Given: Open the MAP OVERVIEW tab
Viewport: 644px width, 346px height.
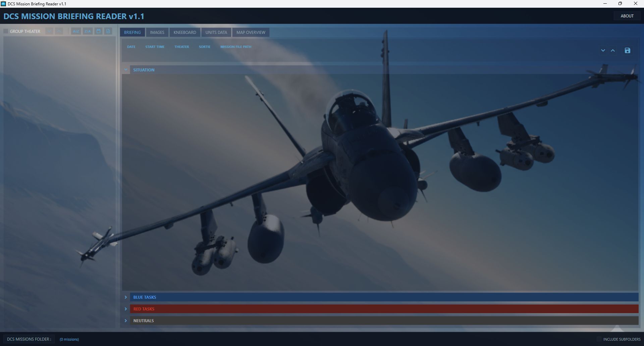Looking at the screenshot, I should tap(251, 32).
